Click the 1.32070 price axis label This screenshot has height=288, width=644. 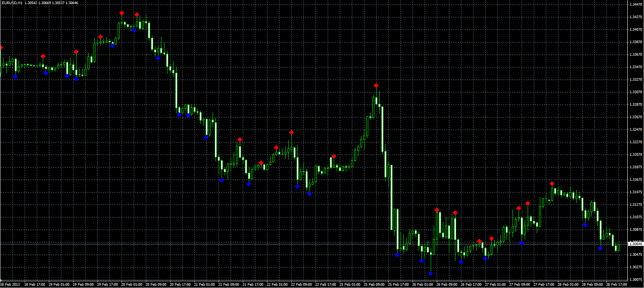tap(636, 155)
